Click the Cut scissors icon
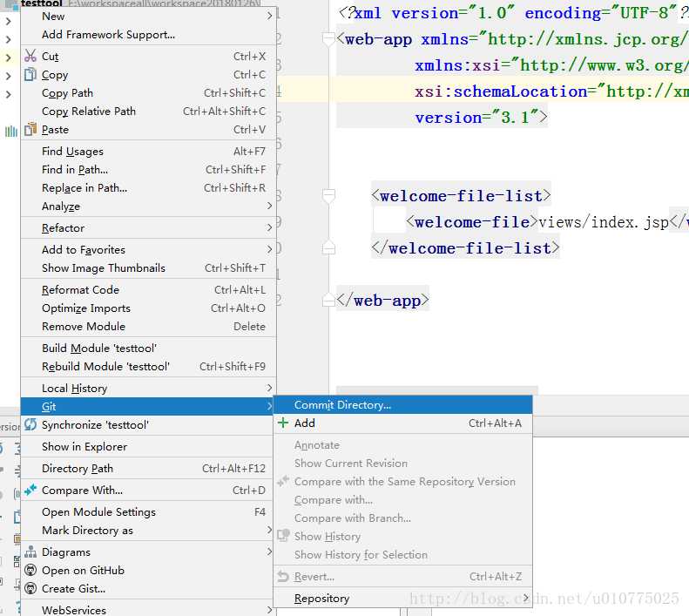The image size is (689, 616). [x=30, y=56]
